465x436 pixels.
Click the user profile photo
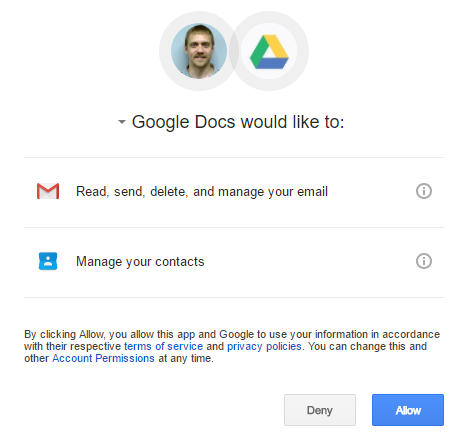pyautogui.click(x=199, y=51)
